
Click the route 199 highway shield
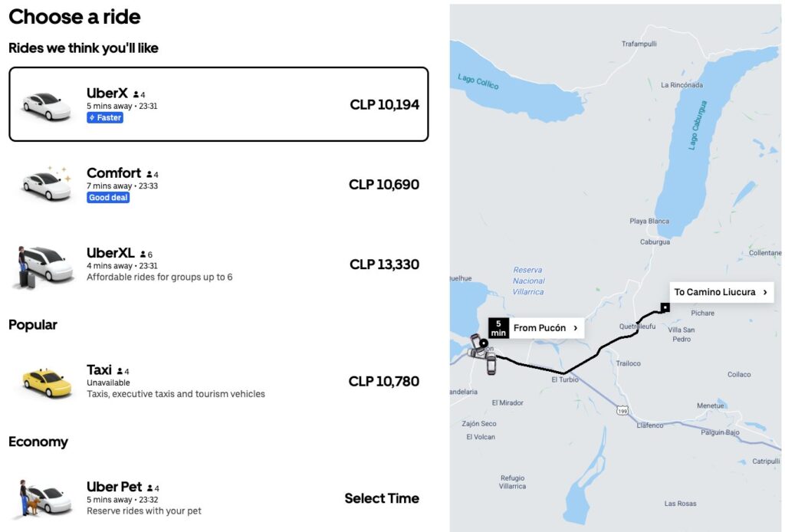[622, 410]
